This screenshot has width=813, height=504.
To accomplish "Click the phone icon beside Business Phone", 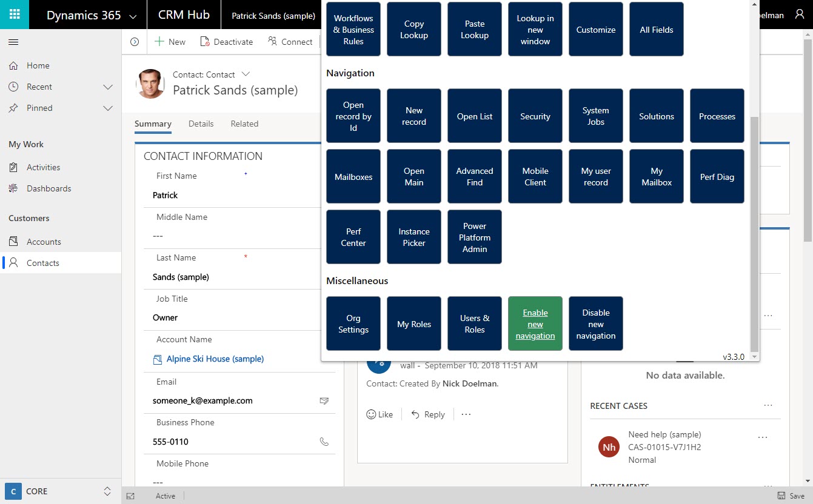I will (324, 442).
